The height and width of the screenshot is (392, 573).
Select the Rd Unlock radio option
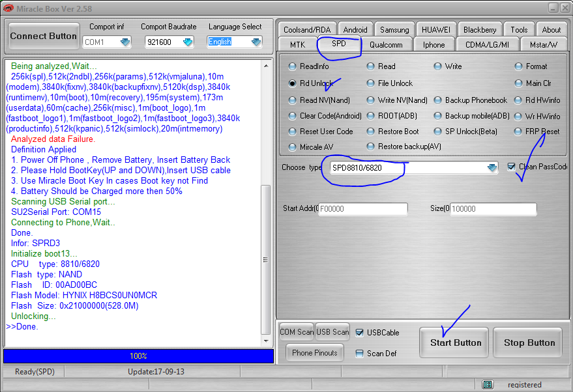(292, 83)
